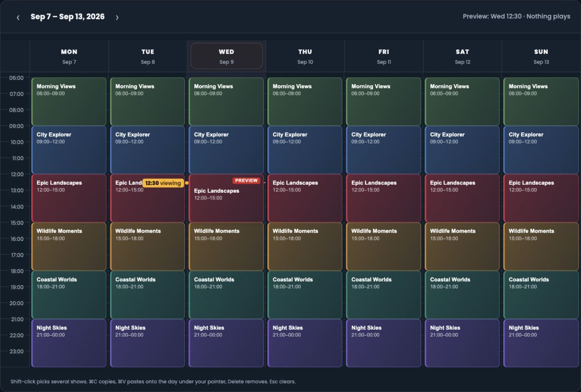Select Saturday's Morning Views show
581x392 pixels.
pos(462,102)
